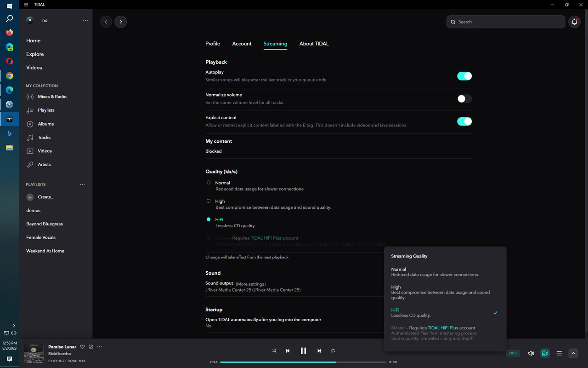Viewport: 588px width, 368px height.
Task: Switch to the Streaming tab
Action: (x=275, y=44)
